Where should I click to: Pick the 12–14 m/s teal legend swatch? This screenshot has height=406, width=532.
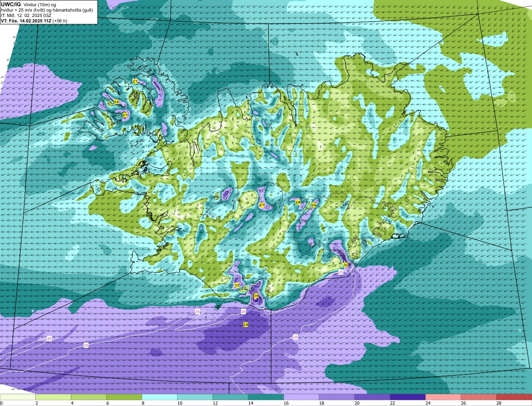pyautogui.click(x=231, y=397)
